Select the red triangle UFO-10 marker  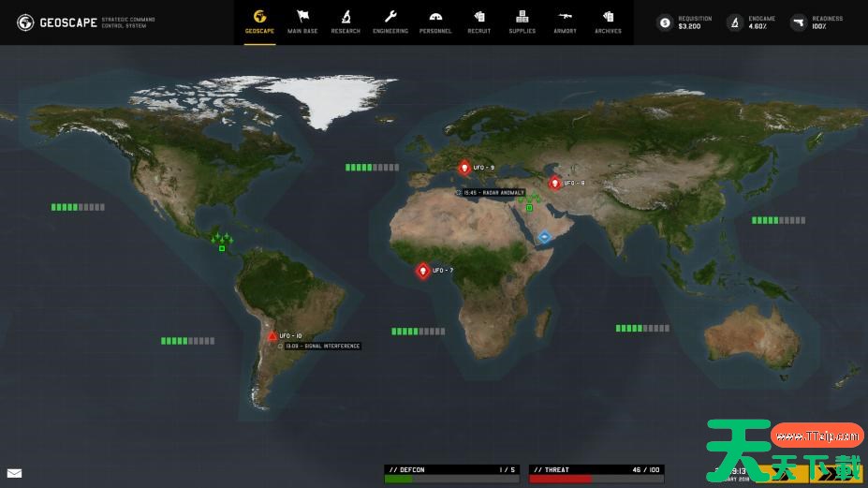click(272, 335)
